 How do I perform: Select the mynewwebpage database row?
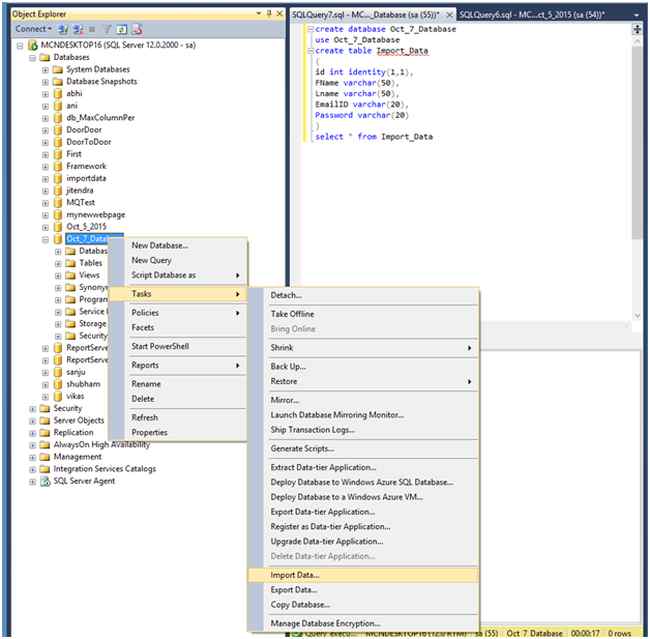click(95, 215)
